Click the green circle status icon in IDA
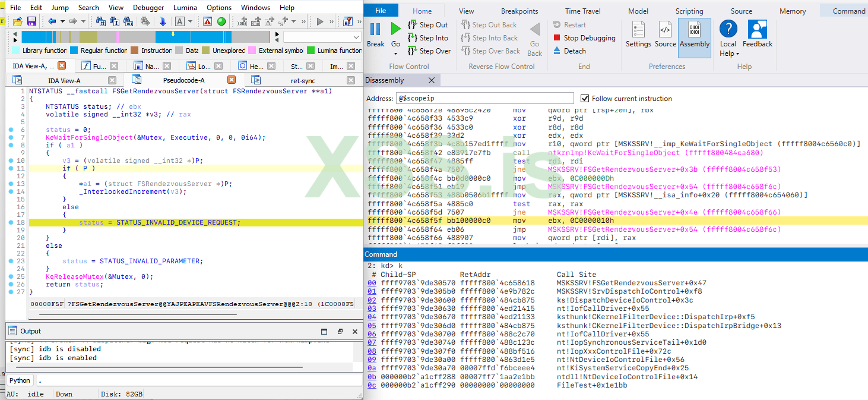Viewport: 868px width, 400px height. [x=221, y=21]
